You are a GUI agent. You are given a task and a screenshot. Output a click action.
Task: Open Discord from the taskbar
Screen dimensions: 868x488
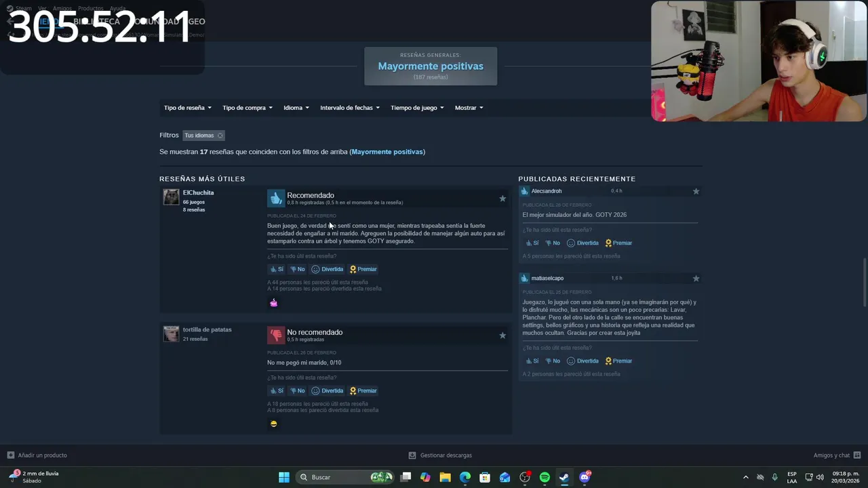(585, 477)
